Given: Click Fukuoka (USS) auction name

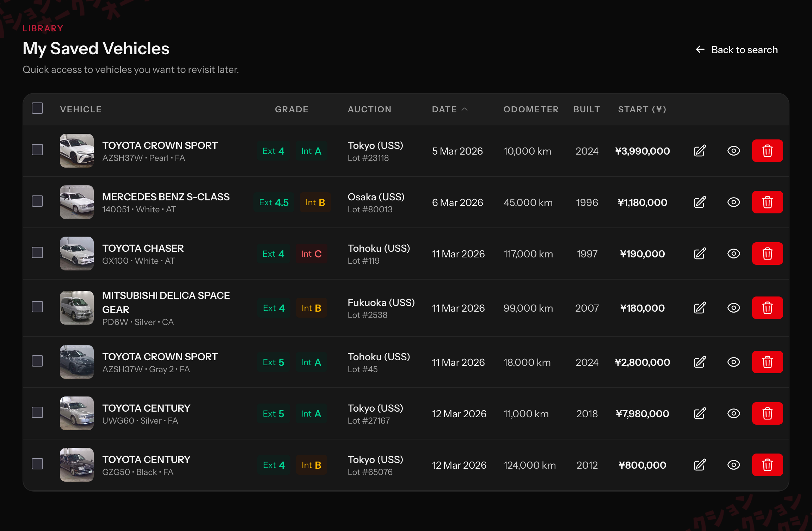Looking at the screenshot, I should [x=381, y=302].
